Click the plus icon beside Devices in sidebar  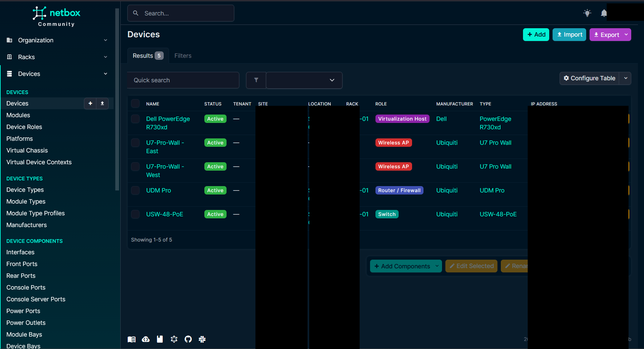pos(90,103)
